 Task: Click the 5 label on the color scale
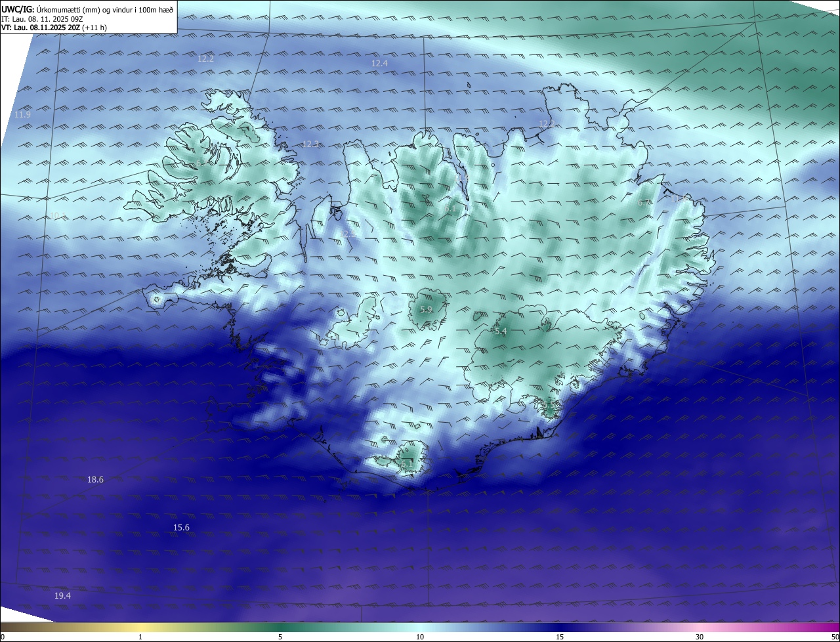click(x=280, y=637)
